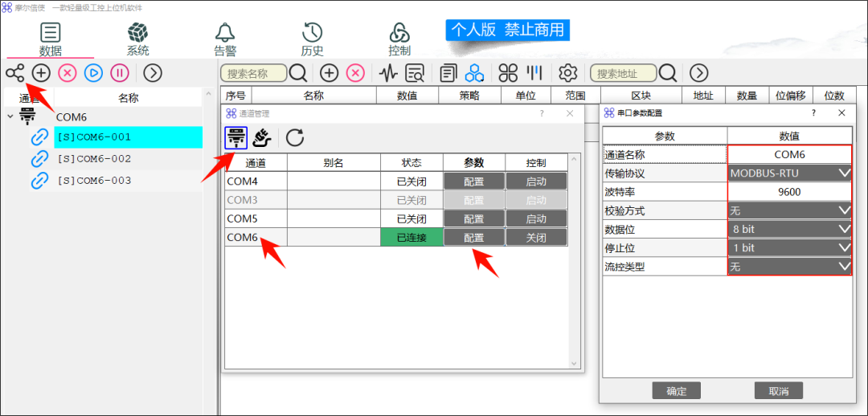
Task: Open gear settings in data toolbar
Action: point(568,73)
